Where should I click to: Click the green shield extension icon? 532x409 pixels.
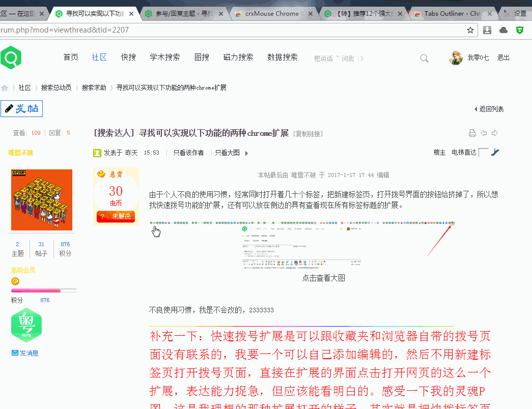[520, 30]
